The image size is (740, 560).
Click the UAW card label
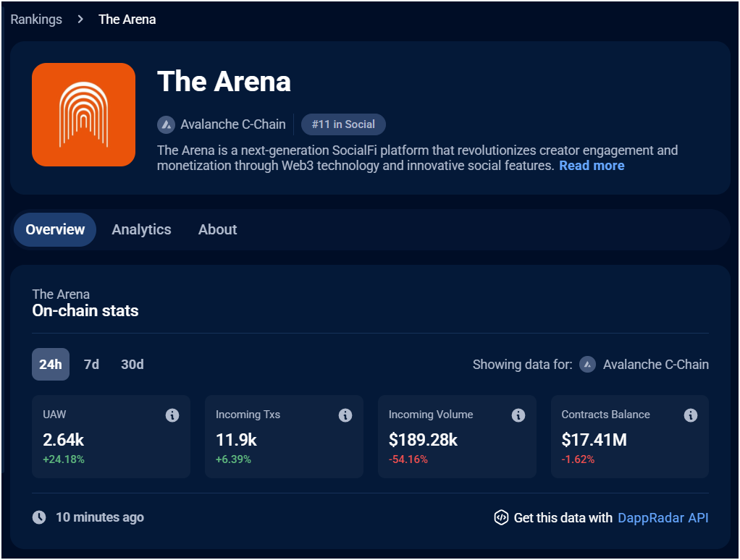click(x=54, y=415)
